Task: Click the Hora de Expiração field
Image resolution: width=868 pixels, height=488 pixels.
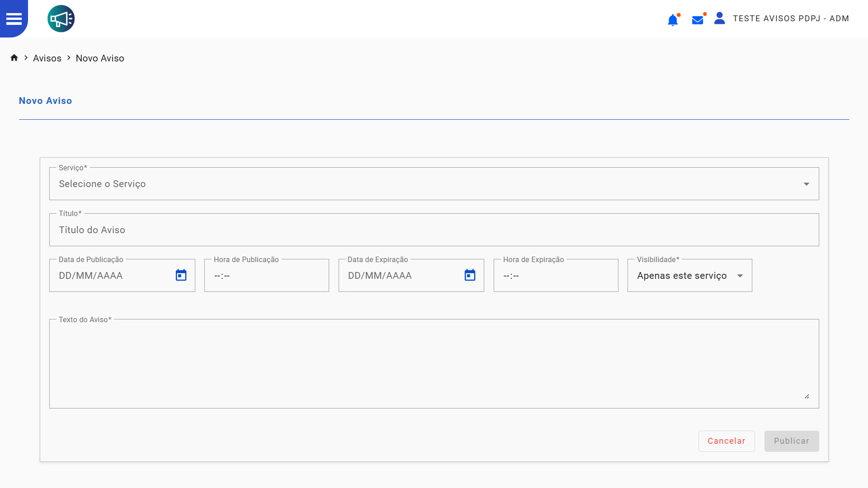Action: [555, 276]
